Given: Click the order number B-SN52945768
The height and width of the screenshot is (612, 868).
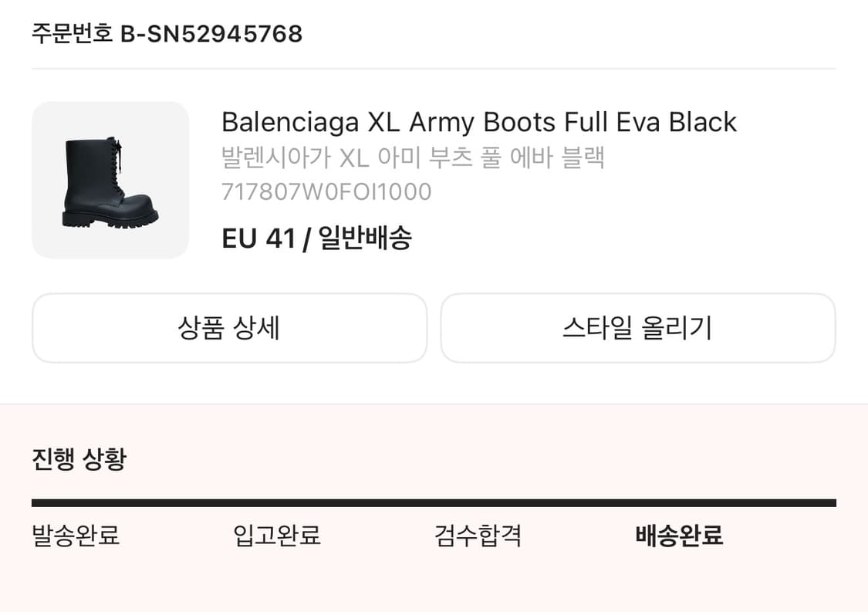Looking at the screenshot, I should point(211,34).
